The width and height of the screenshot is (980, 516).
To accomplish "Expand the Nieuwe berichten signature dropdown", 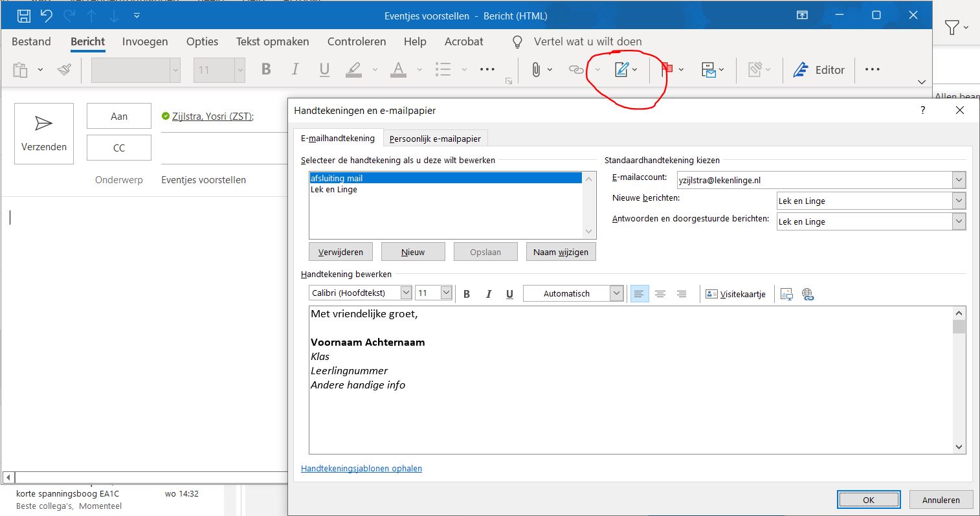I will click(x=959, y=201).
